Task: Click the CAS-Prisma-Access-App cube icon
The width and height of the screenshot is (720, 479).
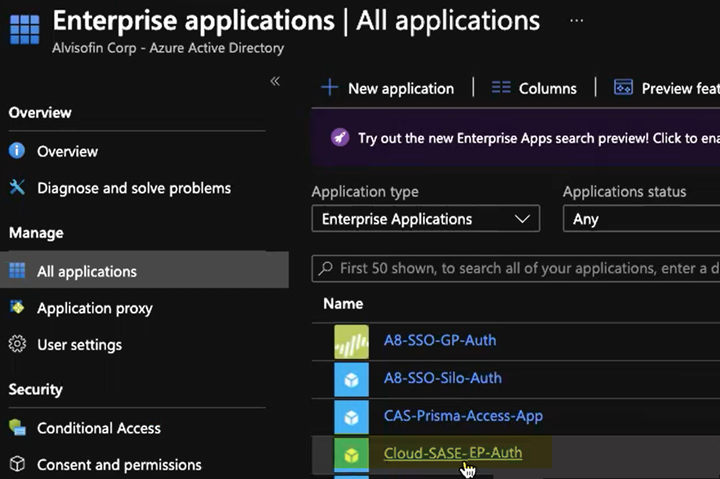Action: 351,416
